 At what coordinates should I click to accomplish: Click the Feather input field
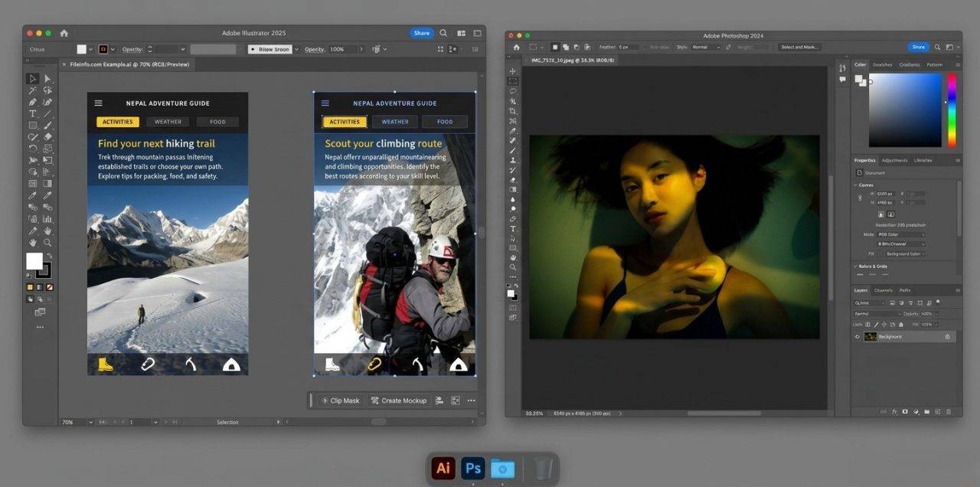pos(629,47)
